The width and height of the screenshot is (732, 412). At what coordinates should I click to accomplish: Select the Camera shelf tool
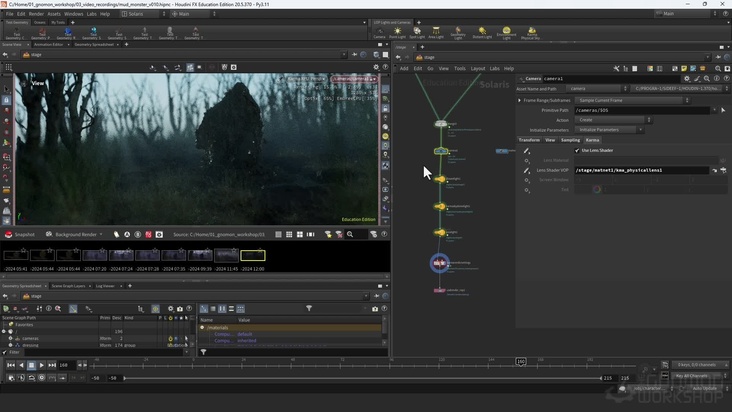point(380,32)
